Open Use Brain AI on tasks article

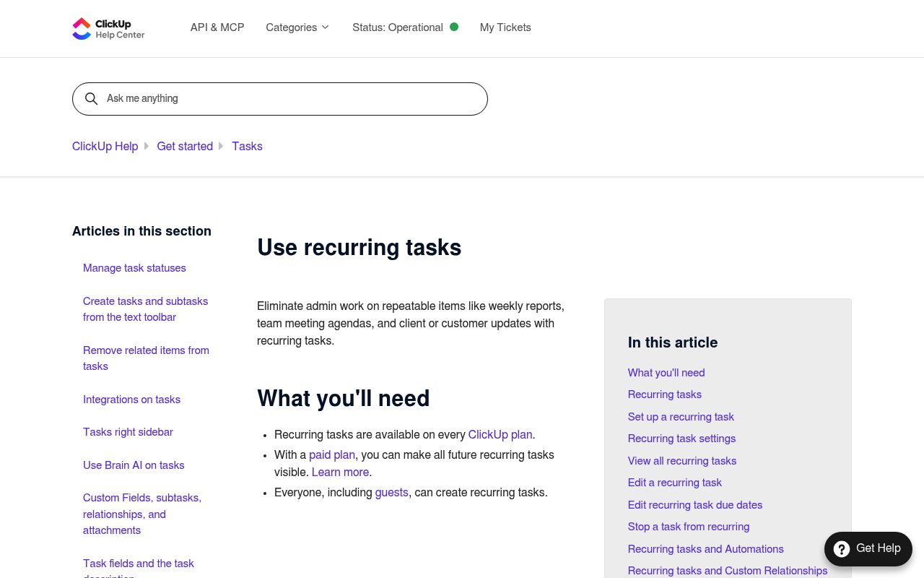[134, 465]
